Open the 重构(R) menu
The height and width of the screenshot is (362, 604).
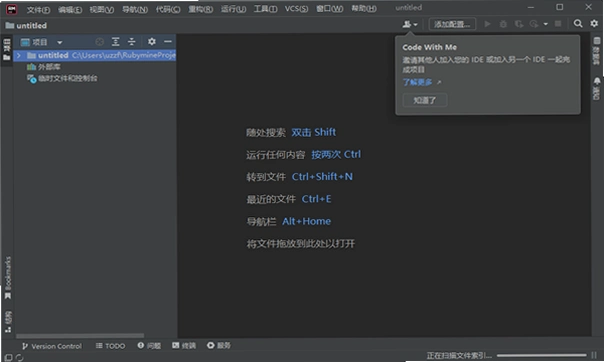pos(200,9)
